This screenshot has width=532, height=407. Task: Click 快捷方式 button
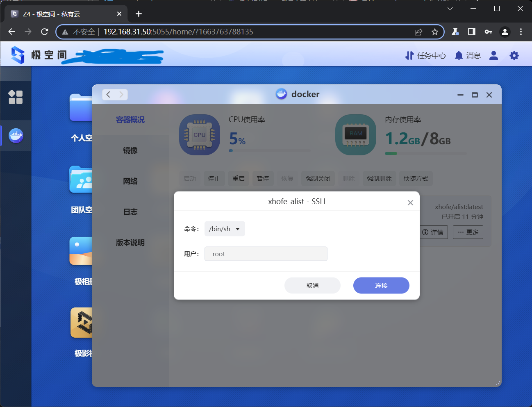(416, 178)
